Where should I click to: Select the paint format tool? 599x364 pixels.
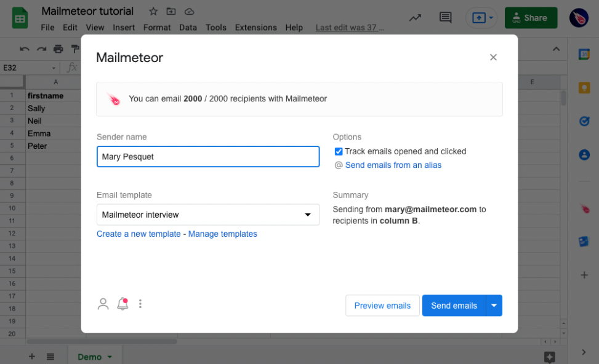[x=75, y=49]
